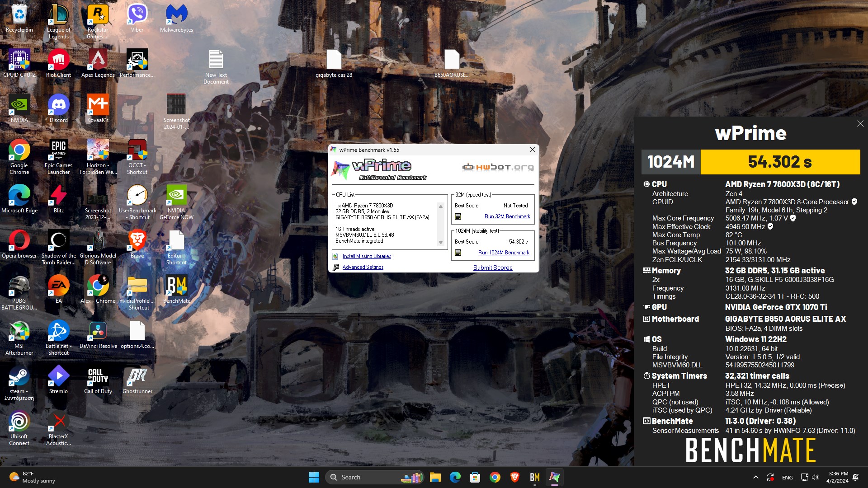Save 32M score via floppy disk icon
The width and height of the screenshot is (868, 488).
click(458, 216)
